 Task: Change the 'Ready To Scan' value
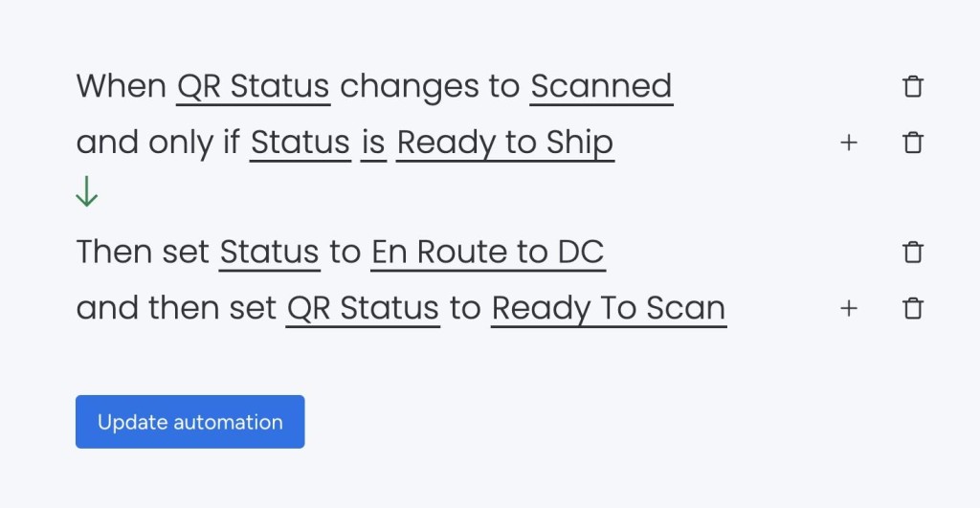tap(608, 309)
